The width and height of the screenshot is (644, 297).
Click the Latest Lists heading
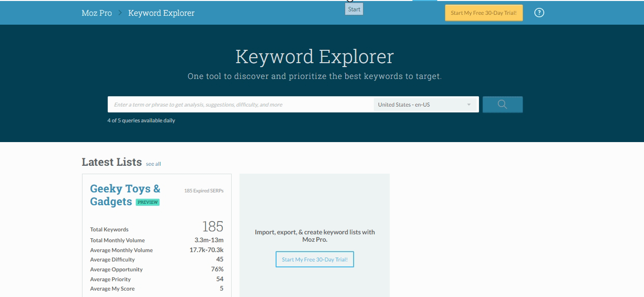[112, 162]
